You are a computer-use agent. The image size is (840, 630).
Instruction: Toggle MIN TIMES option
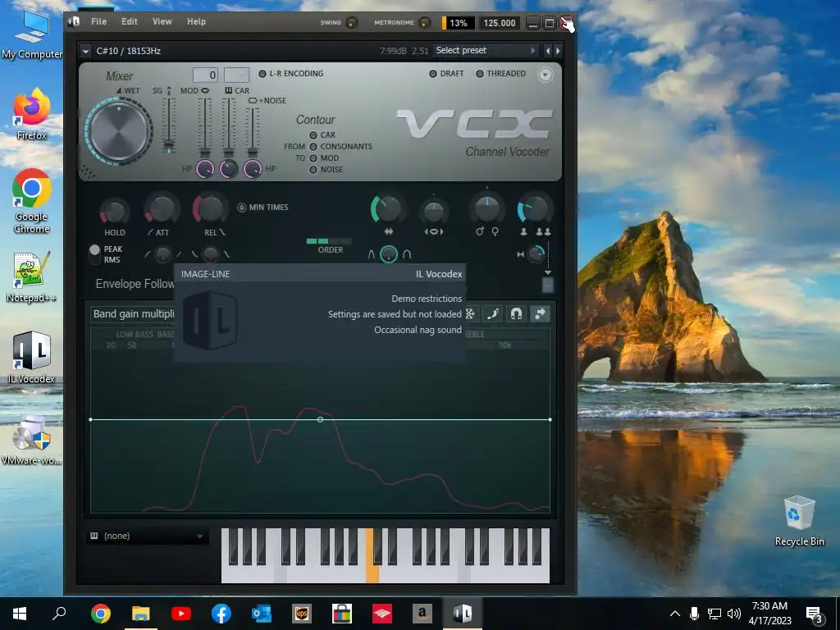(242, 208)
